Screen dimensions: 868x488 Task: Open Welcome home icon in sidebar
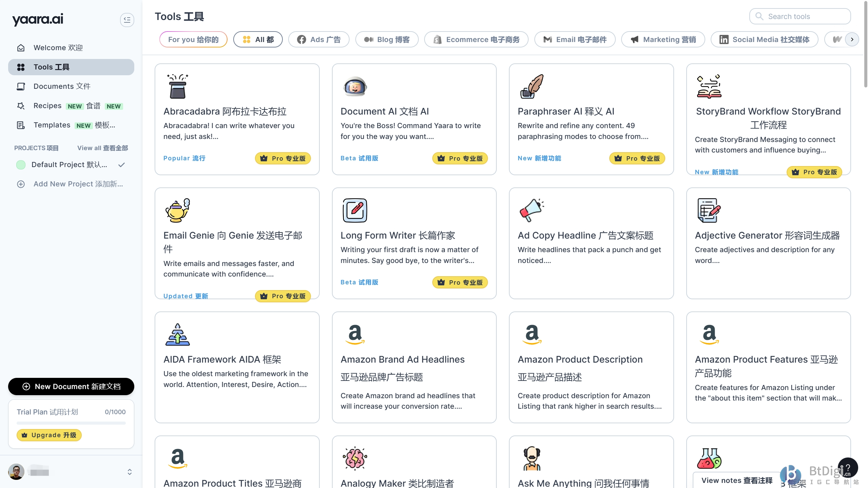(x=21, y=48)
